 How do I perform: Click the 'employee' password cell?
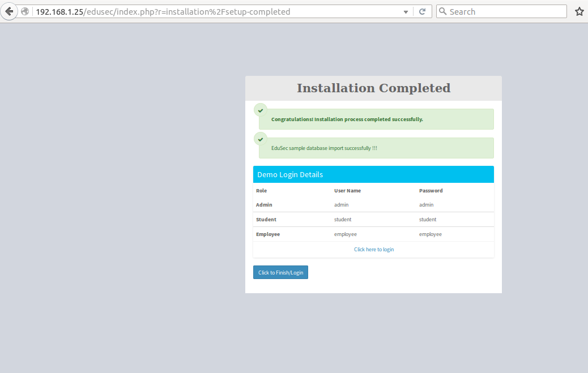[x=431, y=234]
